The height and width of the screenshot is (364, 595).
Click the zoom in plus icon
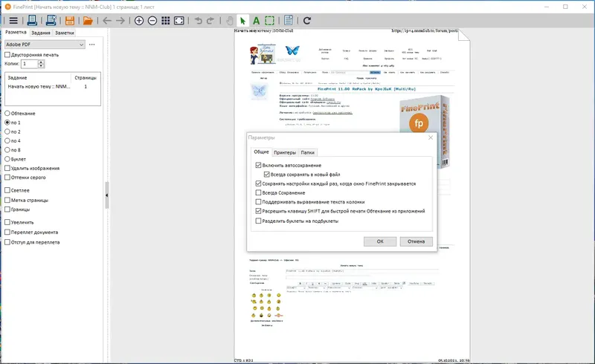coord(139,21)
